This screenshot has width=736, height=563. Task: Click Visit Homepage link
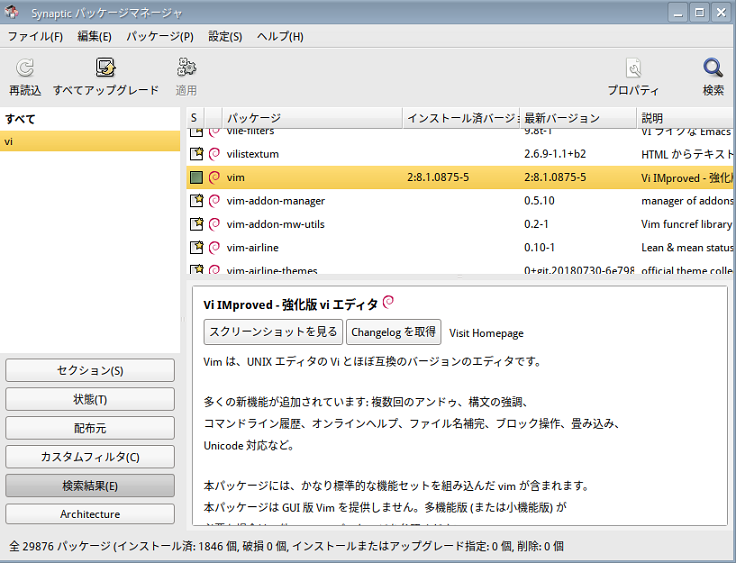[x=486, y=333]
